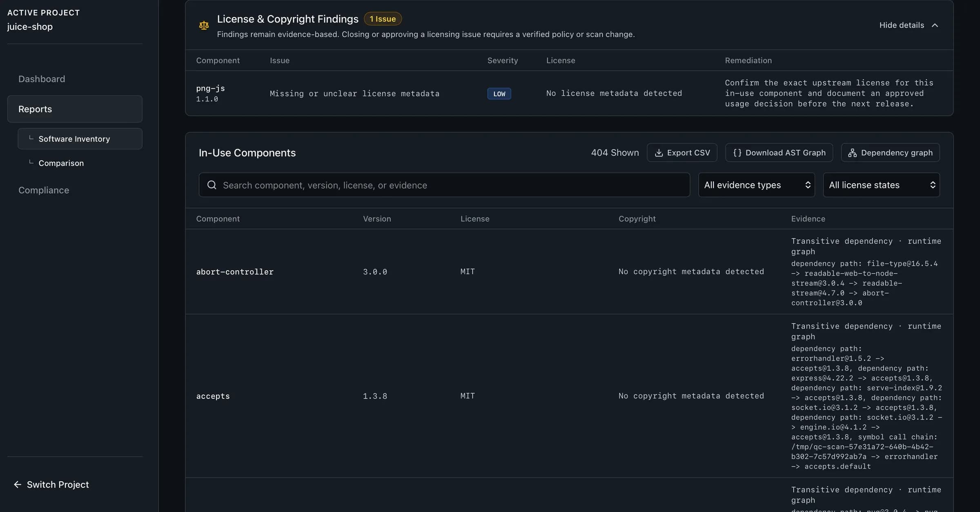Image resolution: width=980 pixels, height=512 pixels.
Task: Go to Dashboard in the sidebar
Action: click(x=42, y=79)
